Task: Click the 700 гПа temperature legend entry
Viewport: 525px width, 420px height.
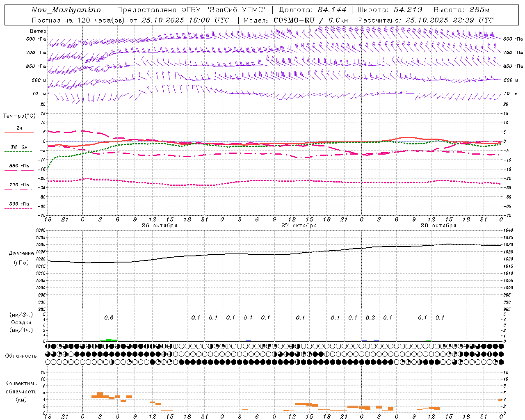Action: (x=19, y=185)
